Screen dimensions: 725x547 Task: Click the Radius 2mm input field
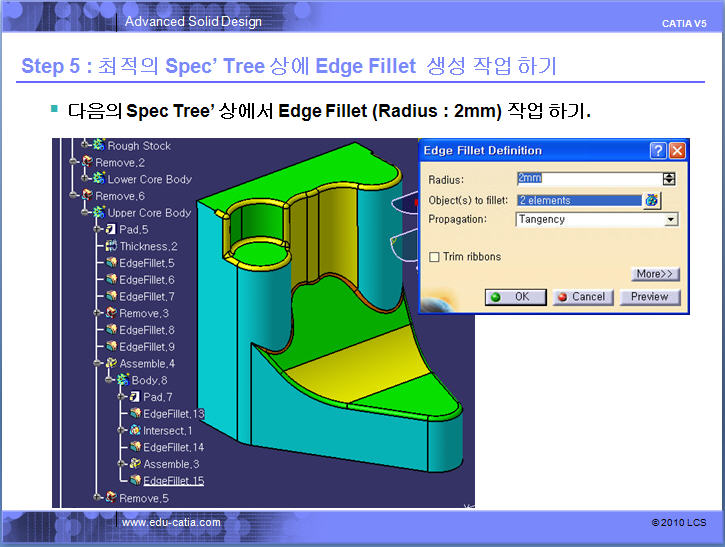[x=590, y=178]
